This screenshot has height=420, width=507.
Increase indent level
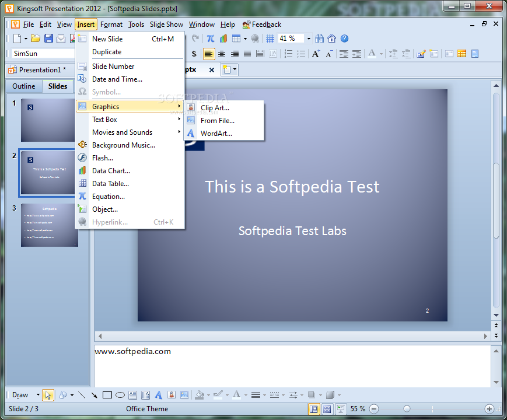pyautogui.click(x=356, y=54)
